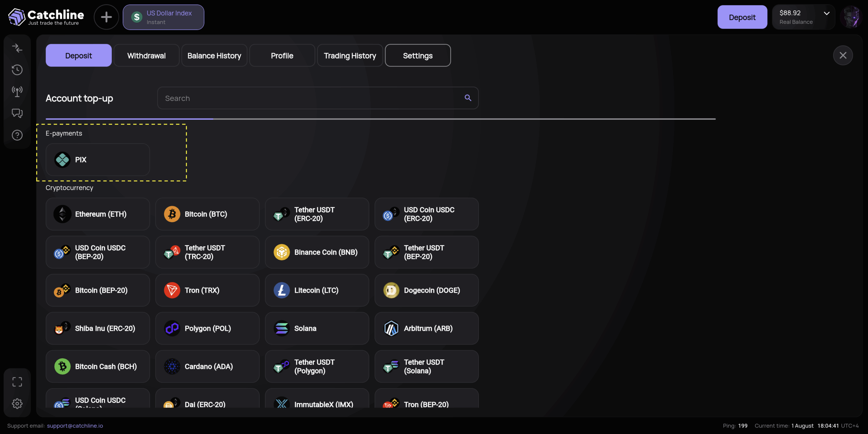
Task: Select Tether USDT (ERC-20)
Action: tap(317, 214)
